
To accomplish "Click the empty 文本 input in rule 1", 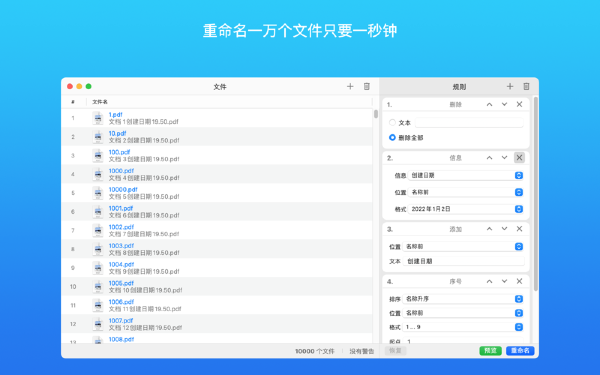I will tap(469, 122).
